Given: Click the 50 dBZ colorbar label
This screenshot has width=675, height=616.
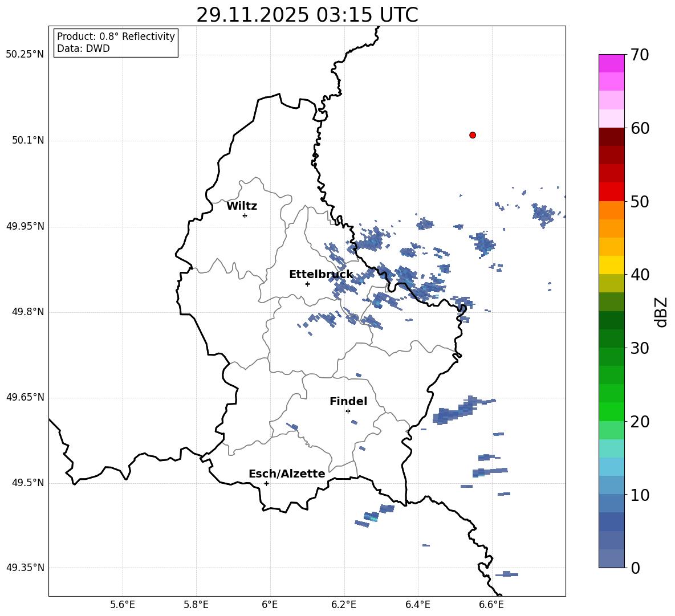Looking at the screenshot, I should [x=640, y=202].
